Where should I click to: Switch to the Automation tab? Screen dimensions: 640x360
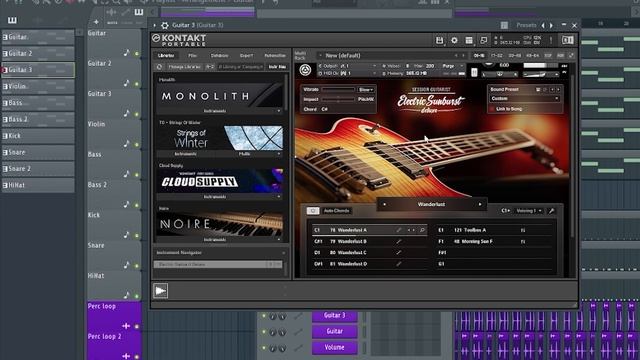pyautogui.click(x=275, y=56)
